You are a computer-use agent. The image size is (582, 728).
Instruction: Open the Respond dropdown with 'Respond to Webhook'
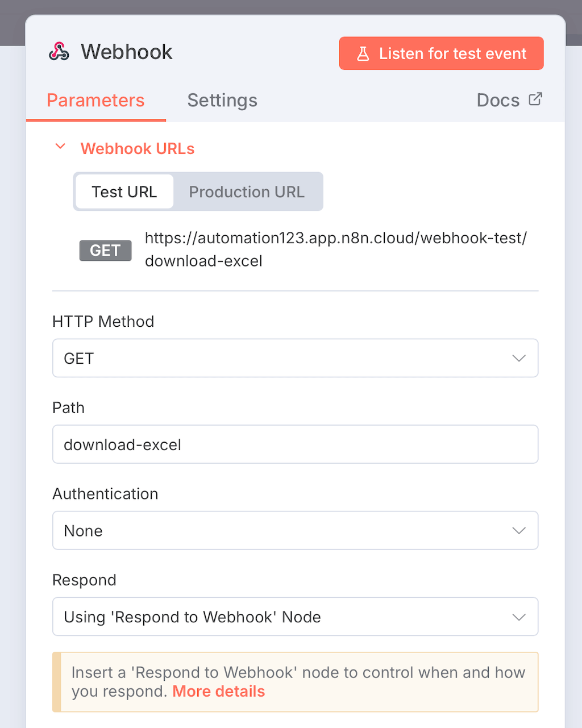(x=284, y=617)
